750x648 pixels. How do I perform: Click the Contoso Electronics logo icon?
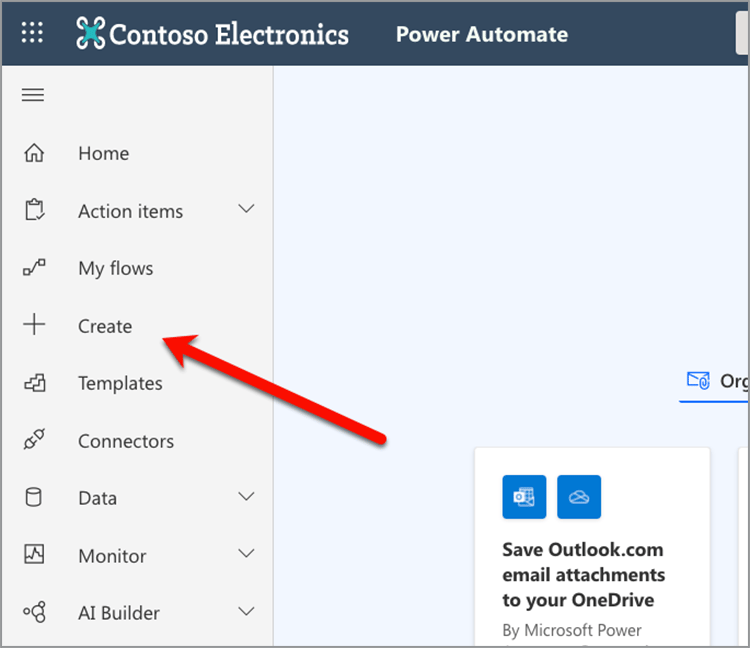(x=90, y=33)
